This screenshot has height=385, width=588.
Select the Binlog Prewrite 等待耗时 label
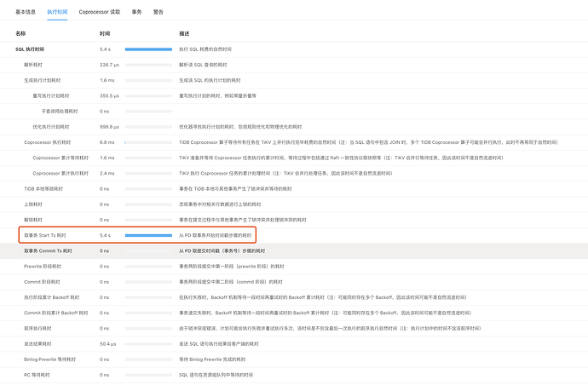50,359
